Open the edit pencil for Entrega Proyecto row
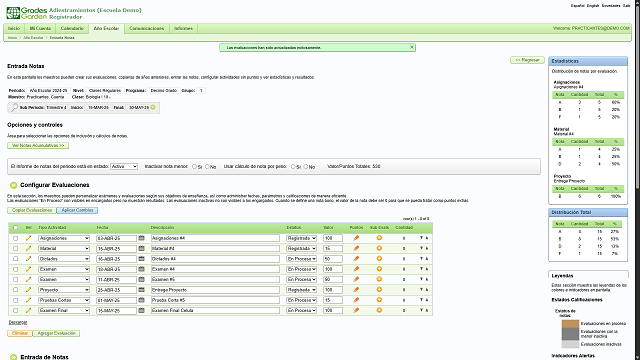This screenshot has width=640, height=360. (28, 290)
